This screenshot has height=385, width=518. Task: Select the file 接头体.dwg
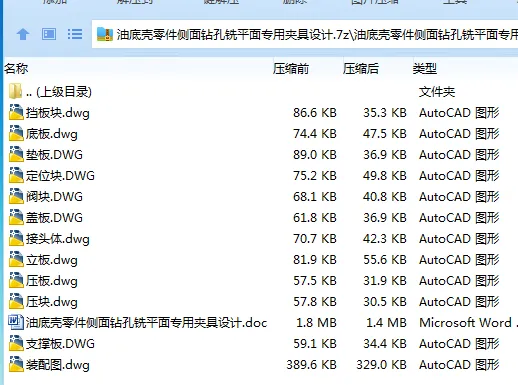point(58,239)
